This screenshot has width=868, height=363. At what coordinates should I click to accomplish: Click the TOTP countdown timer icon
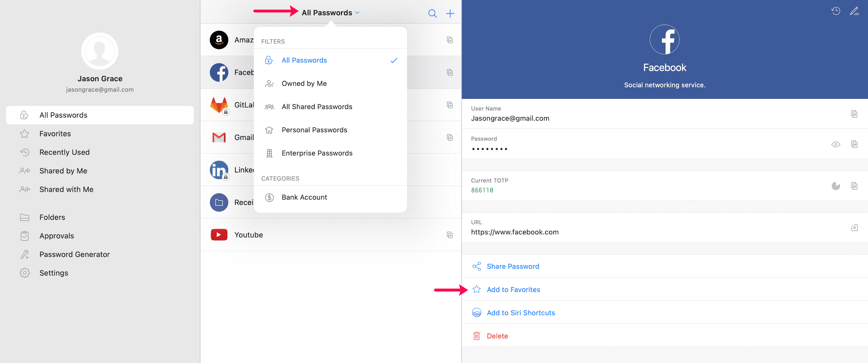[835, 186]
